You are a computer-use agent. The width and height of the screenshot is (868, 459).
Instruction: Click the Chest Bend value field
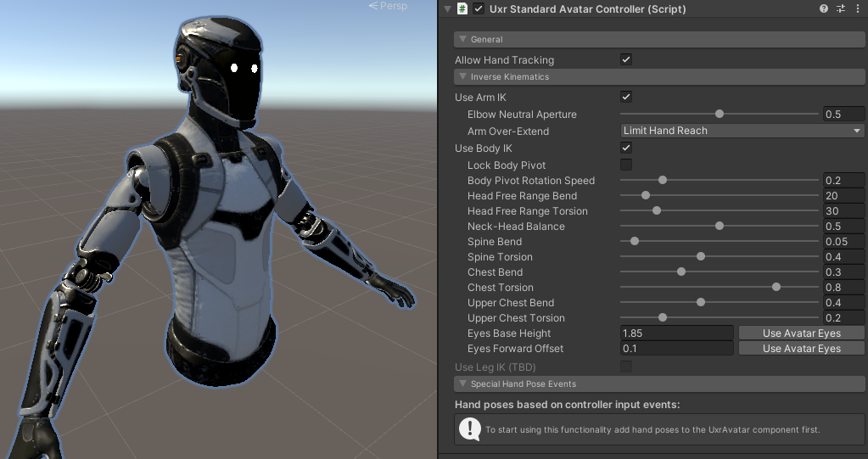point(843,271)
